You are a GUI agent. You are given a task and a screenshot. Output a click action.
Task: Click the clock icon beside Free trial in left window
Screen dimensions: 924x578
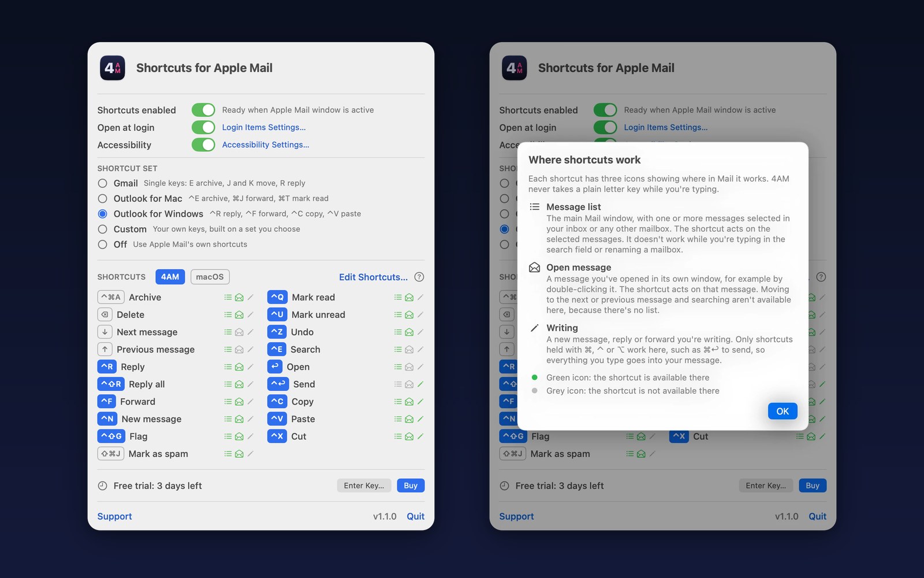pos(102,486)
